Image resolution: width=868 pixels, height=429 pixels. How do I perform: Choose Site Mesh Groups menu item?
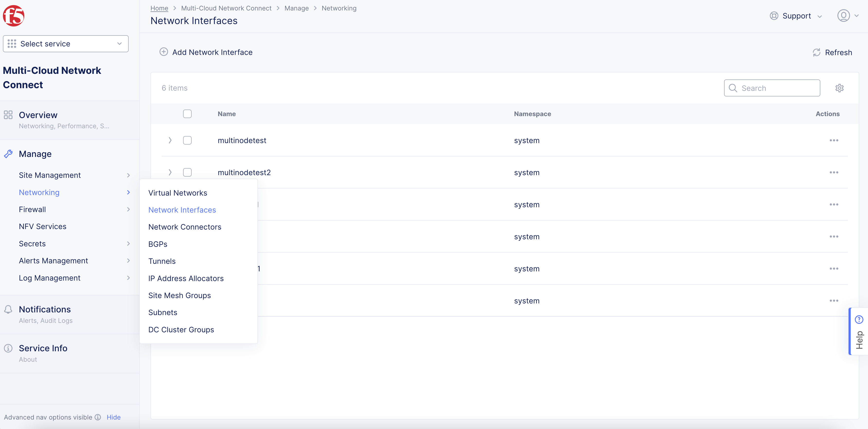click(180, 295)
